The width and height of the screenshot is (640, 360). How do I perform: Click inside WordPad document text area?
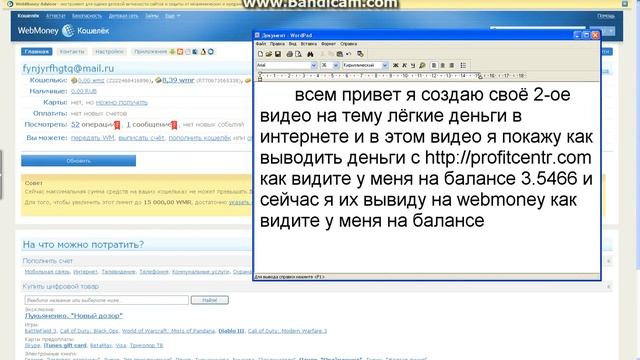pos(427,178)
